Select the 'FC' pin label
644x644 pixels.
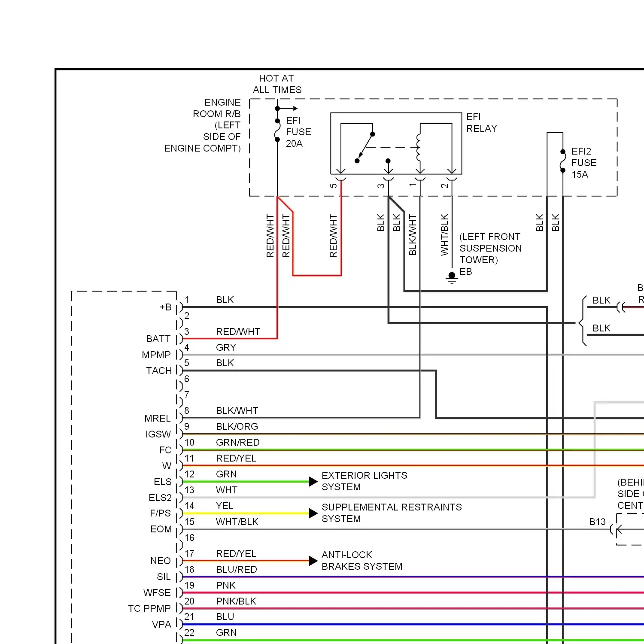pyautogui.click(x=165, y=450)
